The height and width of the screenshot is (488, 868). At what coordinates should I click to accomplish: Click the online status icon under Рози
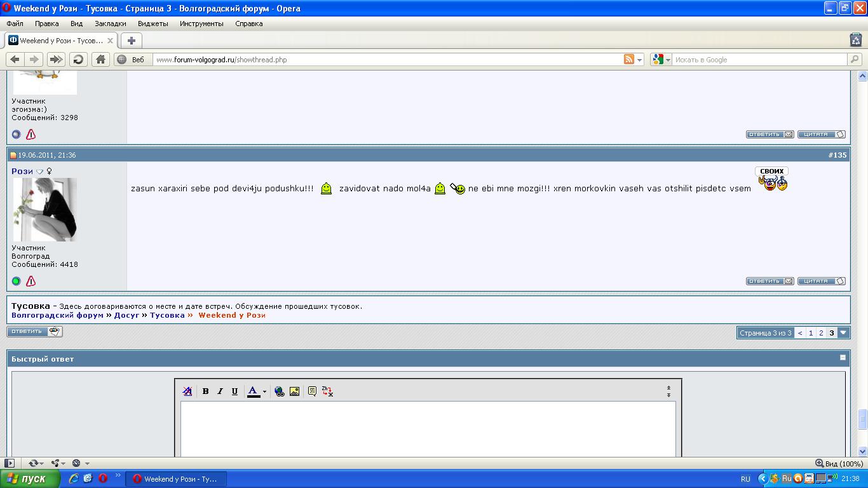[x=17, y=281]
